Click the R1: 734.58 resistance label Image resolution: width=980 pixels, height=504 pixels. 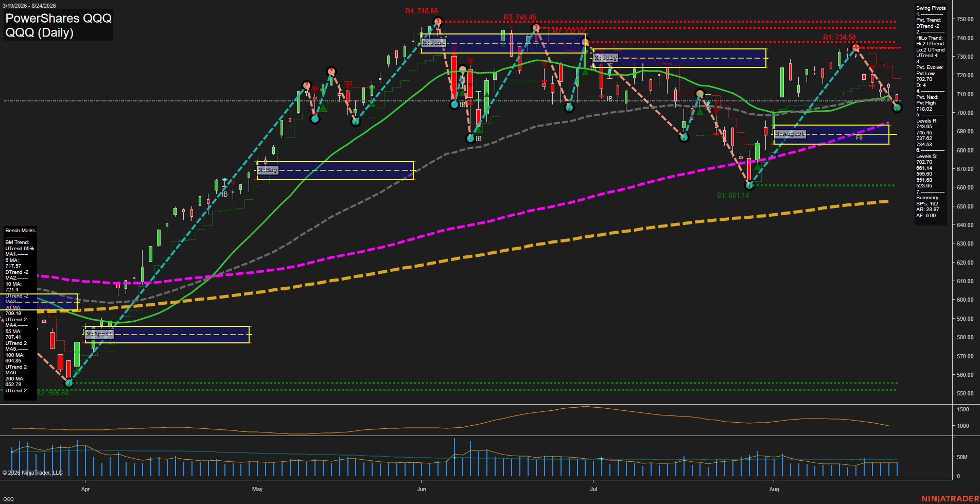tap(839, 37)
